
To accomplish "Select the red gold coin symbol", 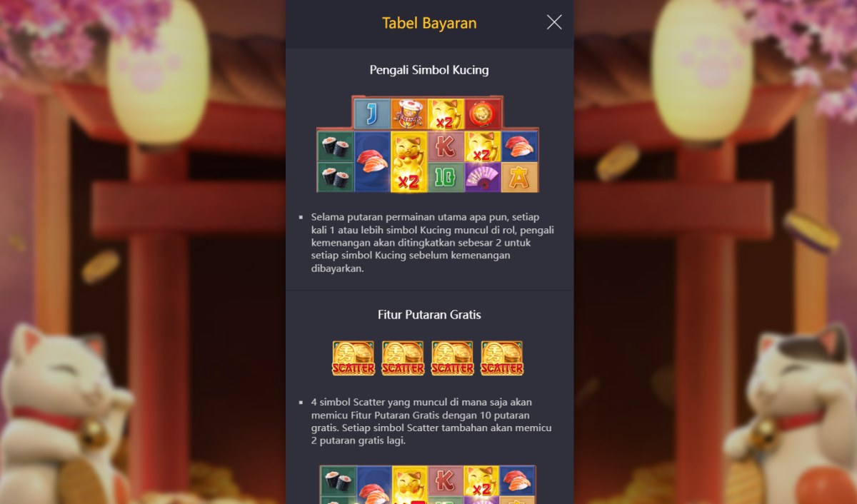I will pos(483,114).
